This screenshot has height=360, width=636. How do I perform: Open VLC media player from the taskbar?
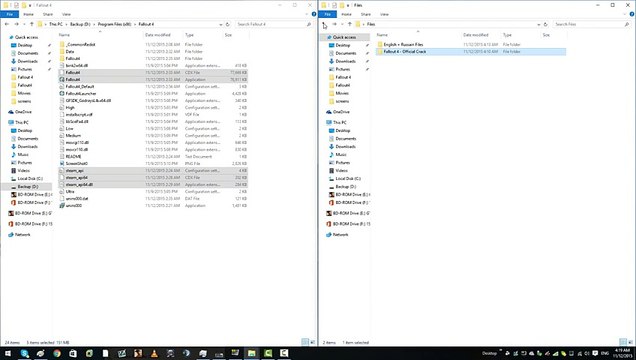tap(154, 354)
